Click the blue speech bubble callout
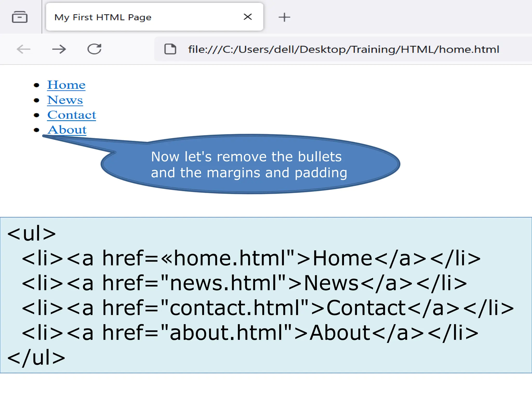The image size is (532, 399). [249, 164]
